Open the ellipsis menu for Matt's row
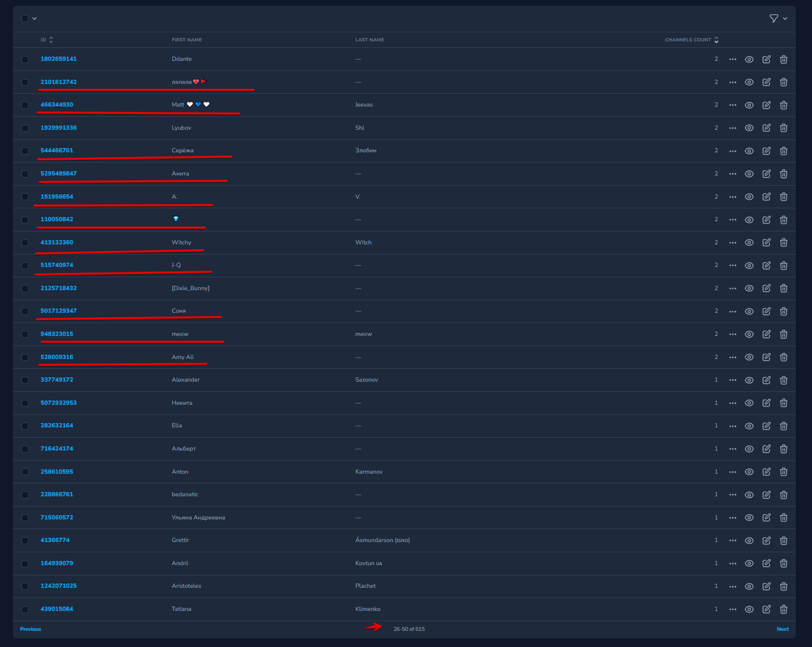This screenshot has height=647, width=812. (733, 105)
